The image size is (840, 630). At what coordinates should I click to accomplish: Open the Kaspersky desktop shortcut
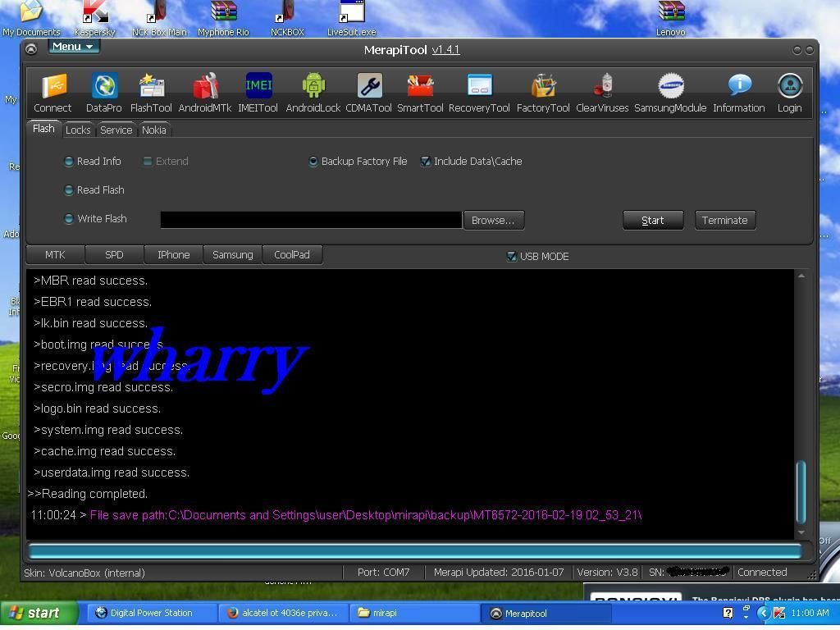(95, 18)
